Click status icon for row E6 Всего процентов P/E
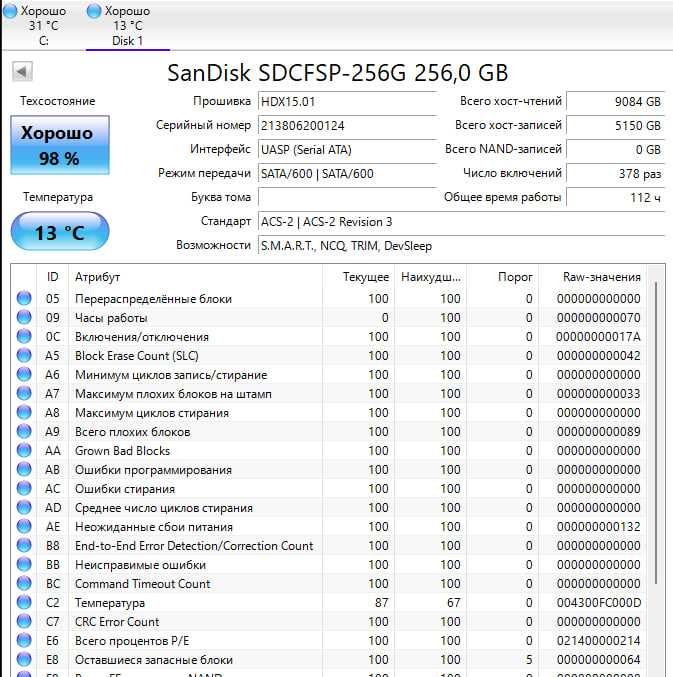The image size is (673, 677). (x=24, y=640)
